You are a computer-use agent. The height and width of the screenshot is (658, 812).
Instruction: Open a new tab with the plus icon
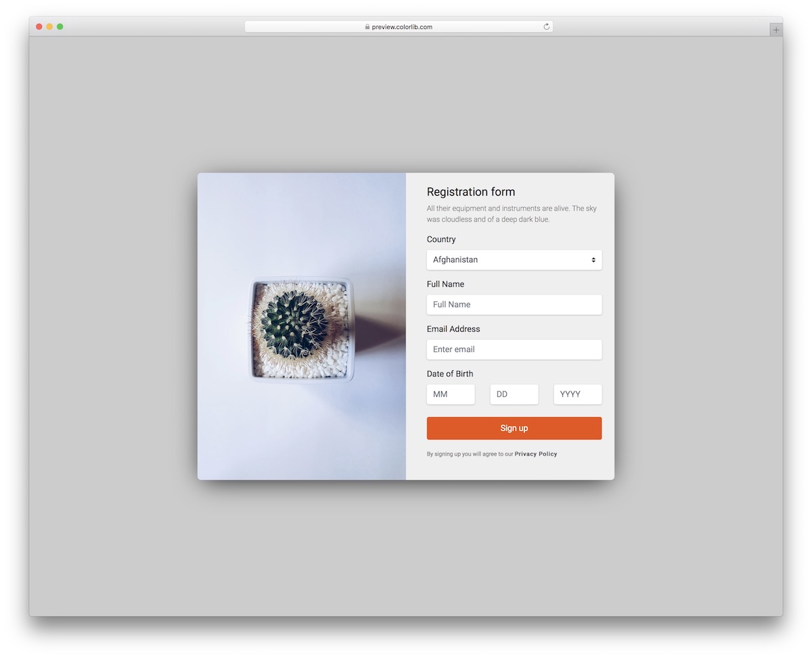pyautogui.click(x=775, y=29)
